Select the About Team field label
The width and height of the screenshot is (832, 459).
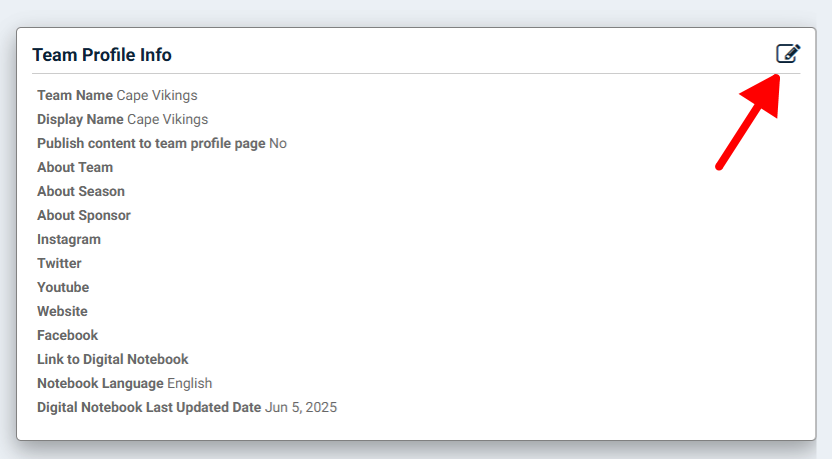pyautogui.click(x=75, y=167)
